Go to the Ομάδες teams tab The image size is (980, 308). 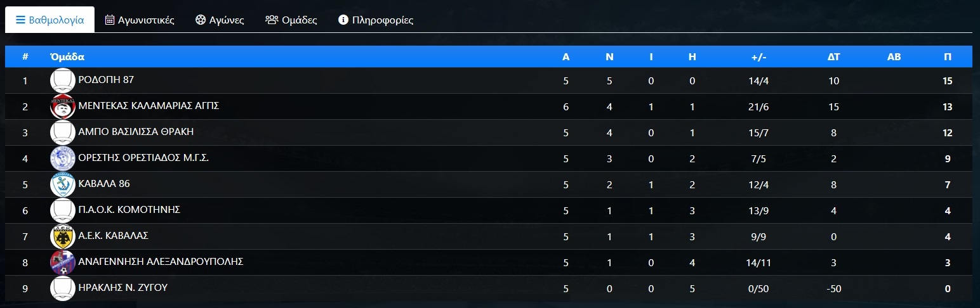click(x=291, y=20)
